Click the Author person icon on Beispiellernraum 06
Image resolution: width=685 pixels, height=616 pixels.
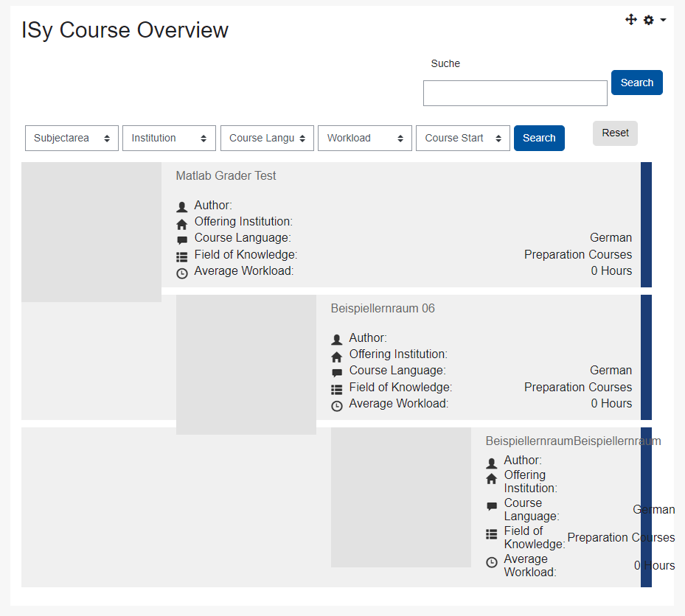pyautogui.click(x=337, y=338)
